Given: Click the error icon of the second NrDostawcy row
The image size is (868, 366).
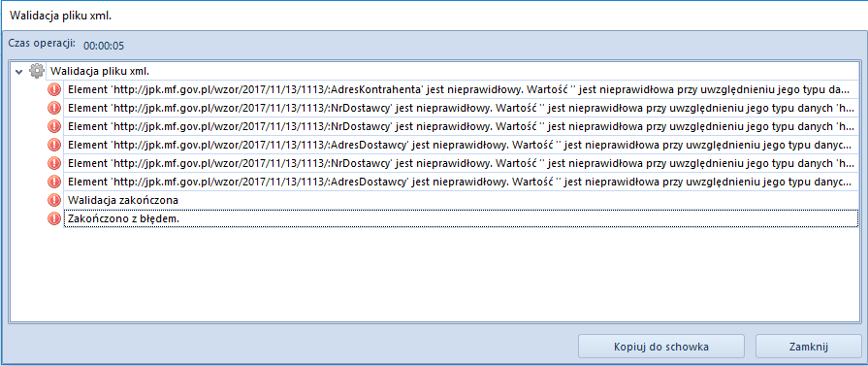Looking at the screenshot, I should click(55, 126).
